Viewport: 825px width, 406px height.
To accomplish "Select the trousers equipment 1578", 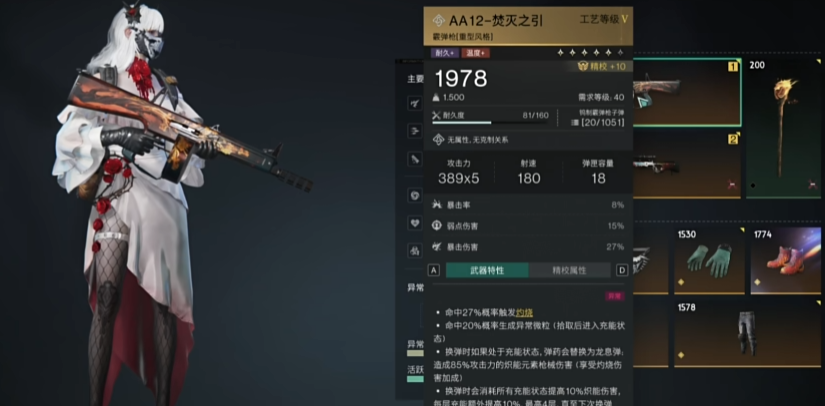I will pyautogui.click(x=747, y=333).
